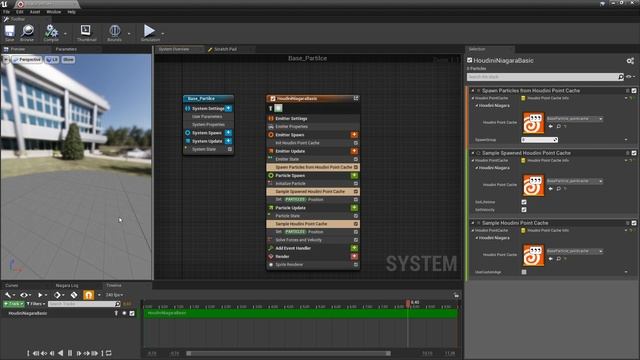Screen dimensions: 640x360
Task: Collapse the Sample Houdini Point Cache section
Action: pos(473,223)
